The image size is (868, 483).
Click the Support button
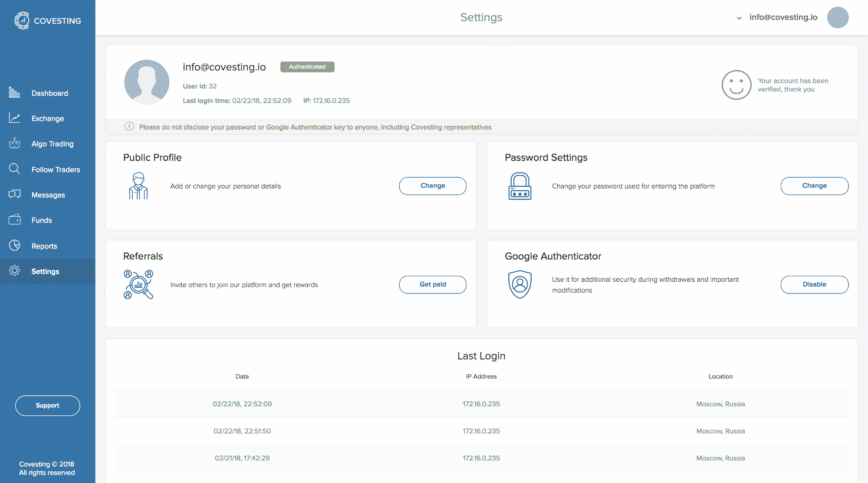coord(47,405)
